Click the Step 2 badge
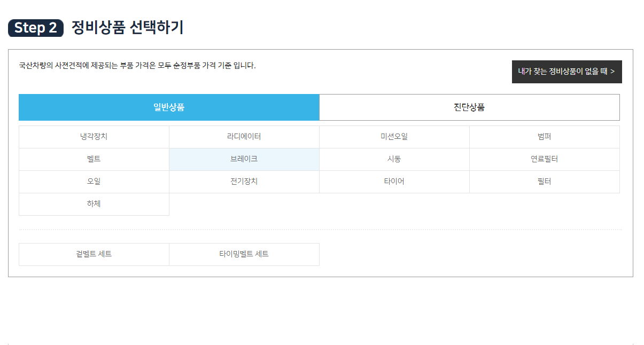Image resolution: width=644 pixels, height=345 pixels. (x=36, y=28)
